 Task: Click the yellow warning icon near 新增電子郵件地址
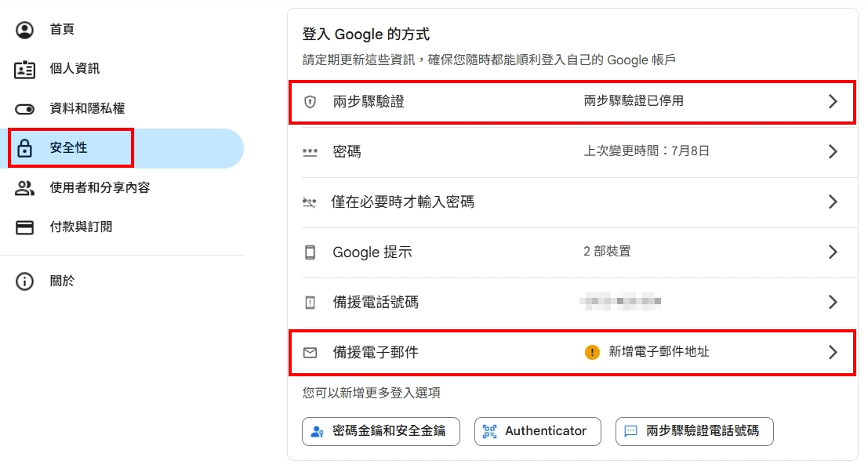pos(592,353)
